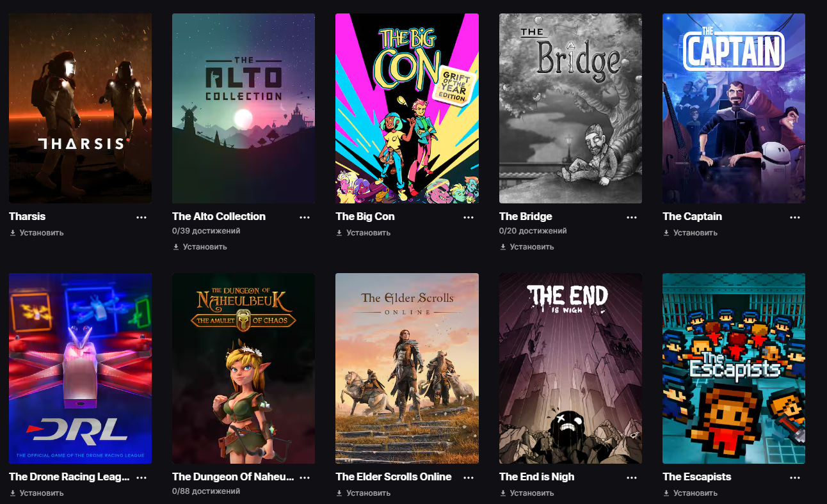Click Установить under The Big Con
827x504 pixels.
[364, 233]
